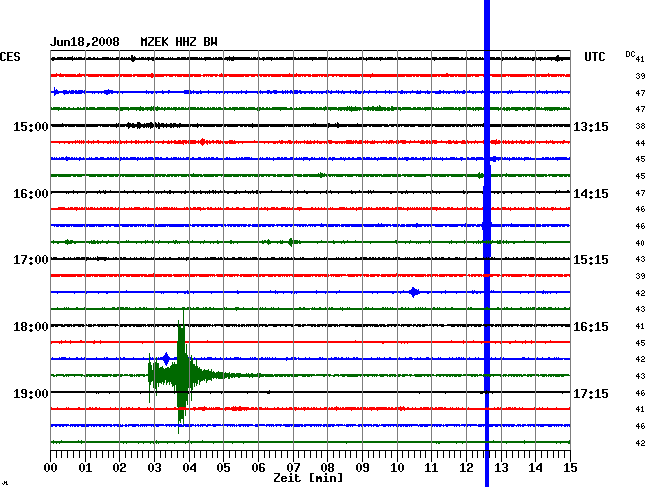This screenshot has height=494, width=650.
Task: Click the MZEK HHZ BW station label
Action: pos(179,42)
